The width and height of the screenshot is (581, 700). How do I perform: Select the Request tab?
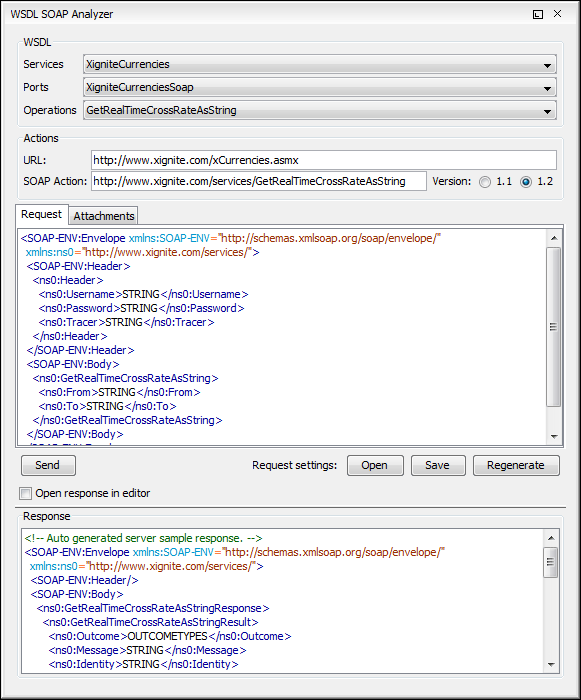[x=42, y=214]
